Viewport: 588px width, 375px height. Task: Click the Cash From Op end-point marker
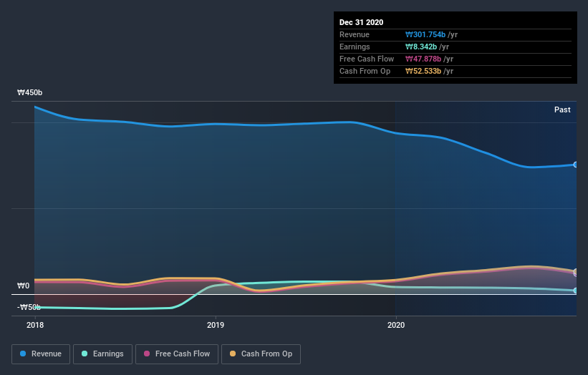pyautogui.click(x=576, y=271)
